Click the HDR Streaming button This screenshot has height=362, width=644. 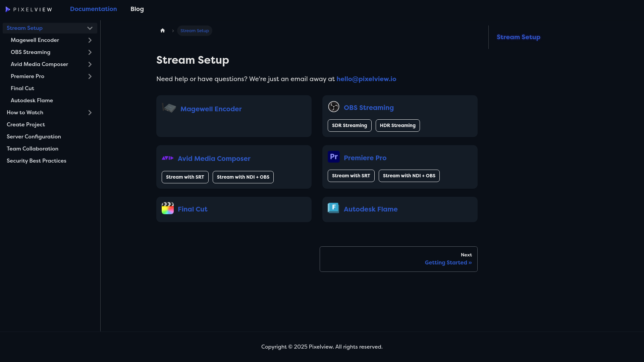(398, 125)
